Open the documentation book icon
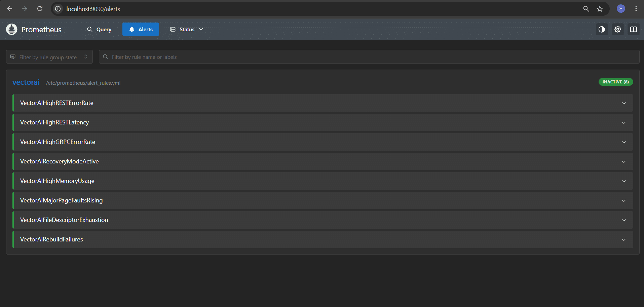644x307 pixels. pos(634,29)
